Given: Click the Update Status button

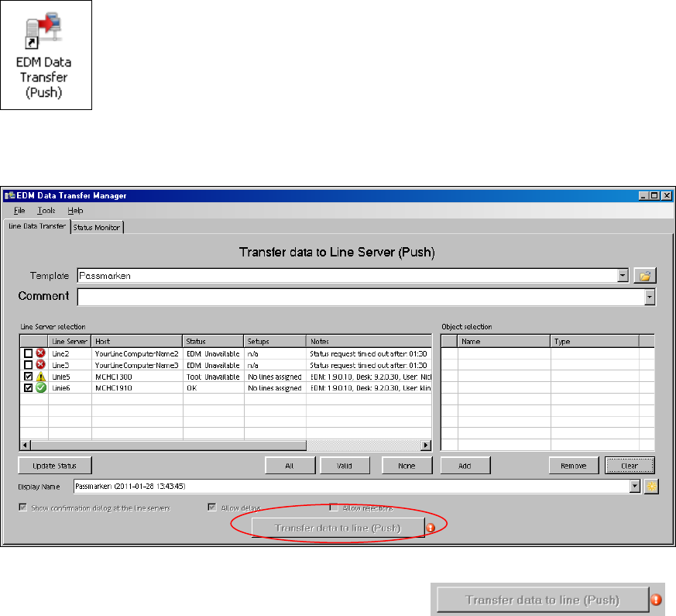Looking at the screenshot, I should tap(55, 466).
